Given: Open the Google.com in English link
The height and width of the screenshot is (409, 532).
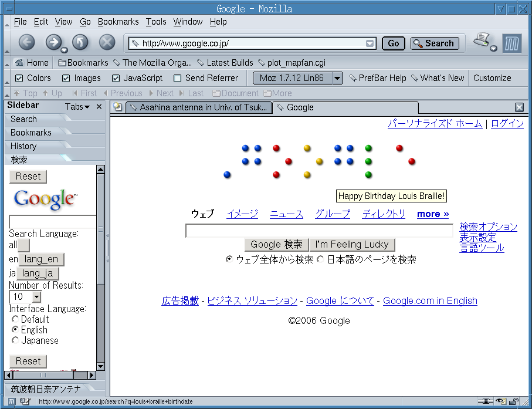Looking at the screenshot, I should click(x=430, y=300).
